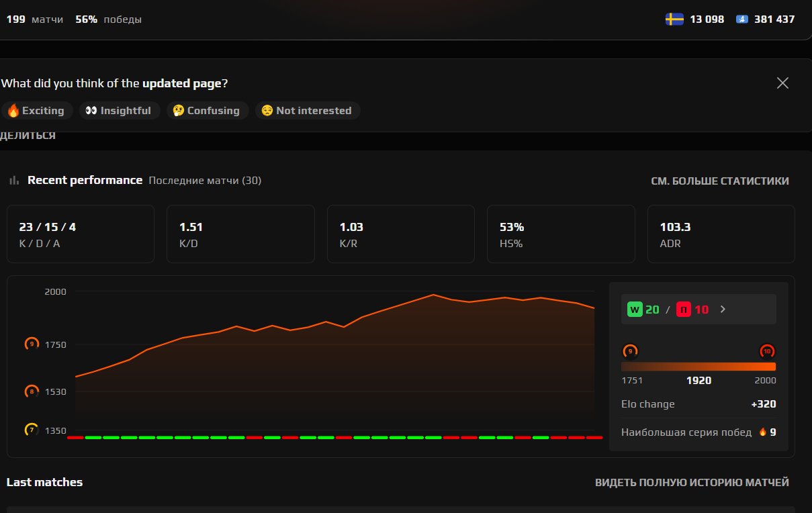Click the level 7 skill badge near 1350
The image size is (812, 513).
[x=32, y=430]
